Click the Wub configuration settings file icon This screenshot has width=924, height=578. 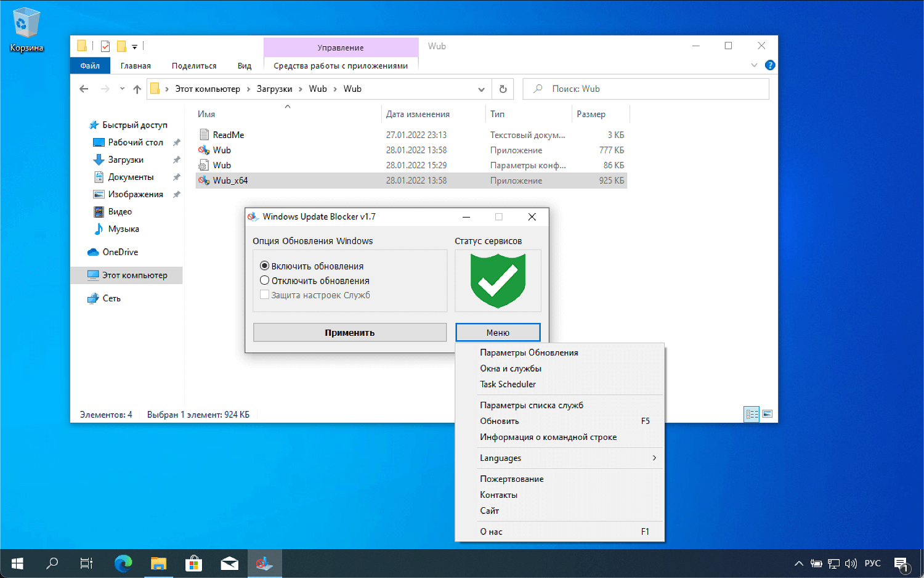point(204,165)
